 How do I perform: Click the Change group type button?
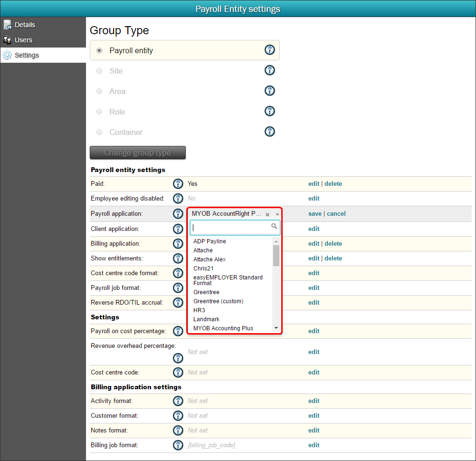tap(137, 153)
